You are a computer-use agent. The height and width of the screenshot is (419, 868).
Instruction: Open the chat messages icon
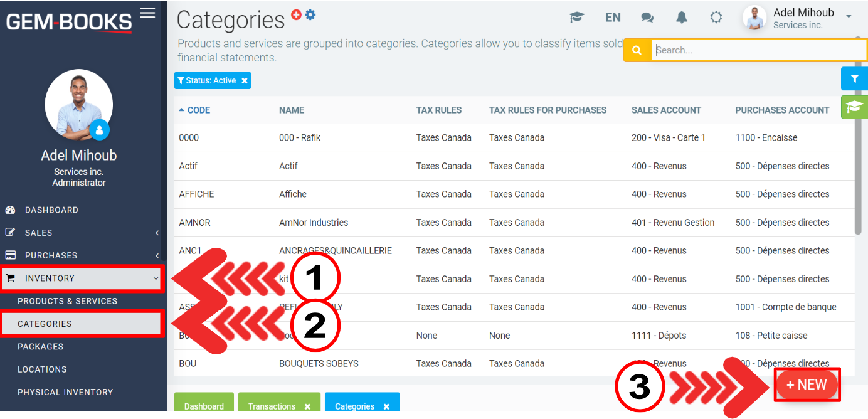pyautogui.click(x=647, y=18)
